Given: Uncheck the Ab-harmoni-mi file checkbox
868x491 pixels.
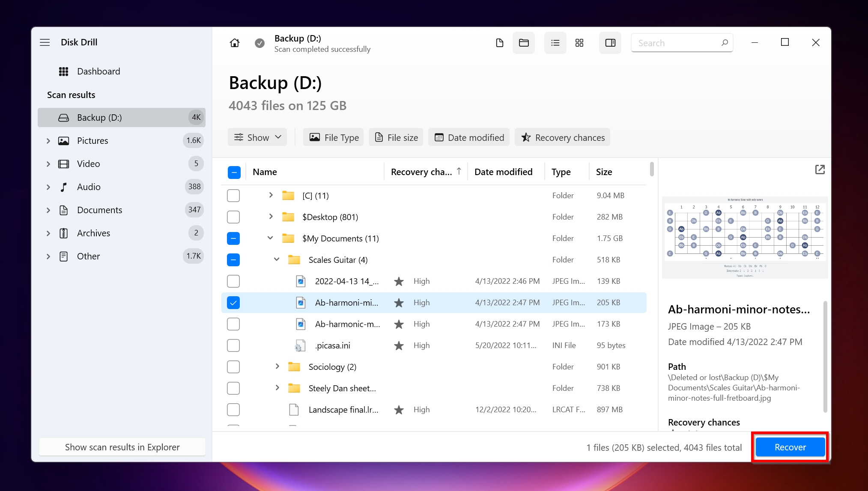Looking at the screenshot, I should click(233, 303).
